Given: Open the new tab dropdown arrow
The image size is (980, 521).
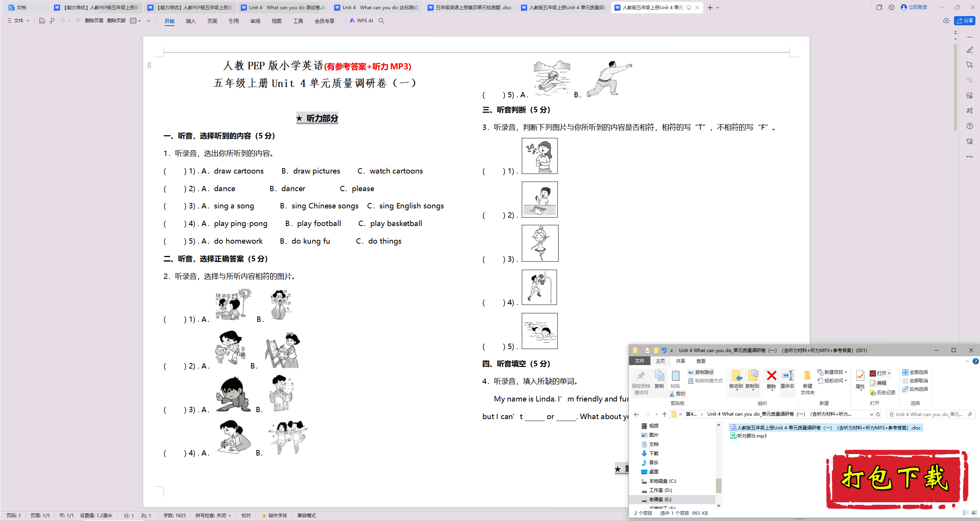Looking at the screenshot, I should 718,8.
